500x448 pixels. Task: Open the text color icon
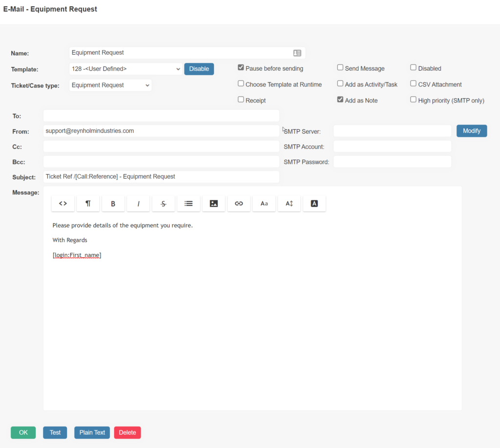coord(314,204)
